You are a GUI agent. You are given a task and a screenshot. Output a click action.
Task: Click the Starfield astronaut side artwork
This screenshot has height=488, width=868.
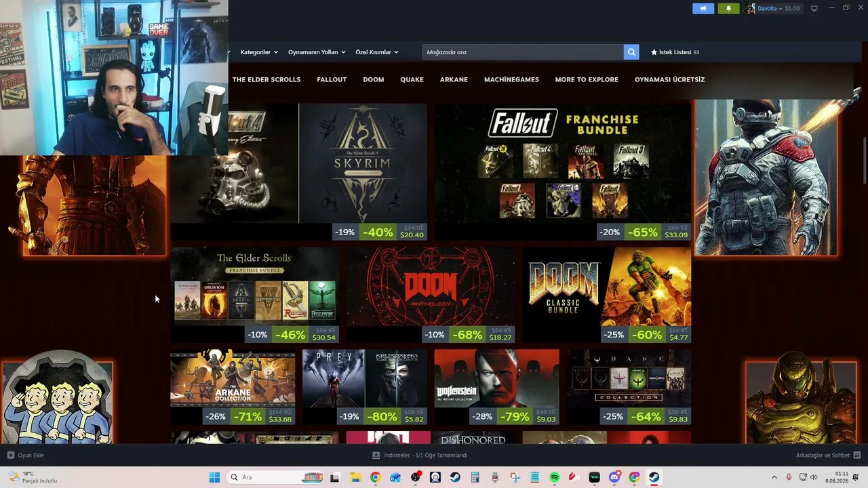click(x=766, y=178)
